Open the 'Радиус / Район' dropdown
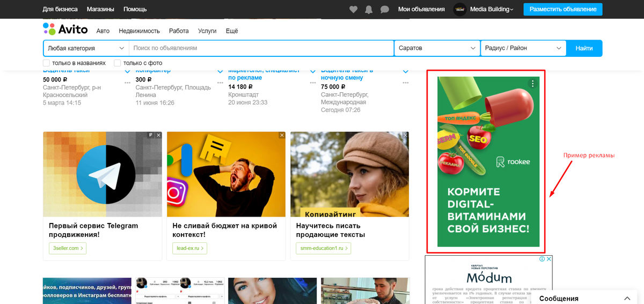This screenshot has width=644, height=304. tap(524, 48)
